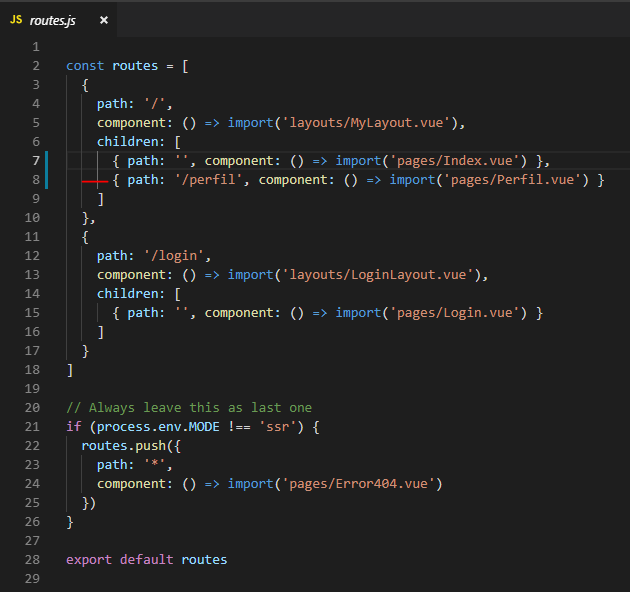
Task: Close the routes.js editor tab
Action: (103, 20)
